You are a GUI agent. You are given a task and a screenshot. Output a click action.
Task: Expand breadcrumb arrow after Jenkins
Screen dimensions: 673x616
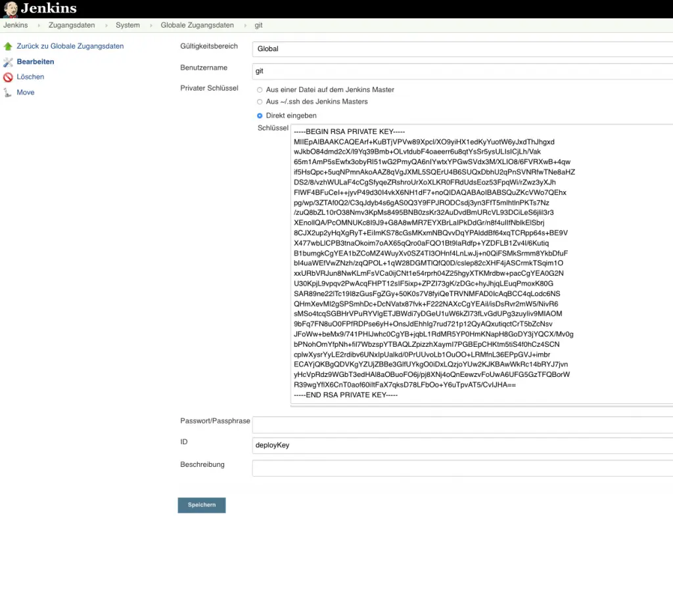pos(39,26)
